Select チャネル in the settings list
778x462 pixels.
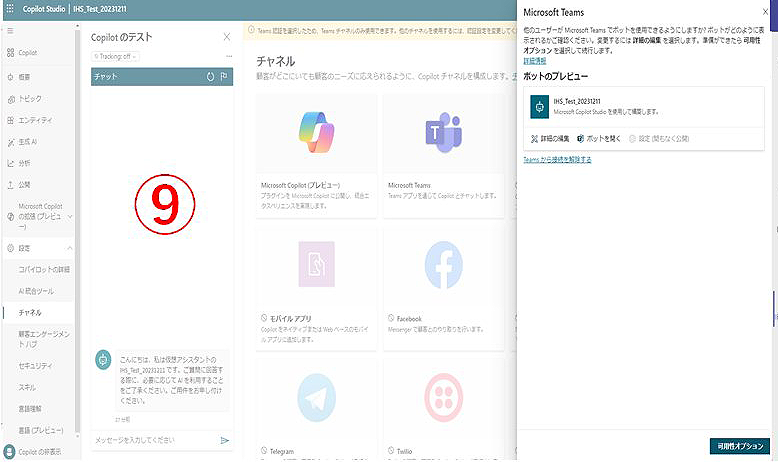coord(30,313)
